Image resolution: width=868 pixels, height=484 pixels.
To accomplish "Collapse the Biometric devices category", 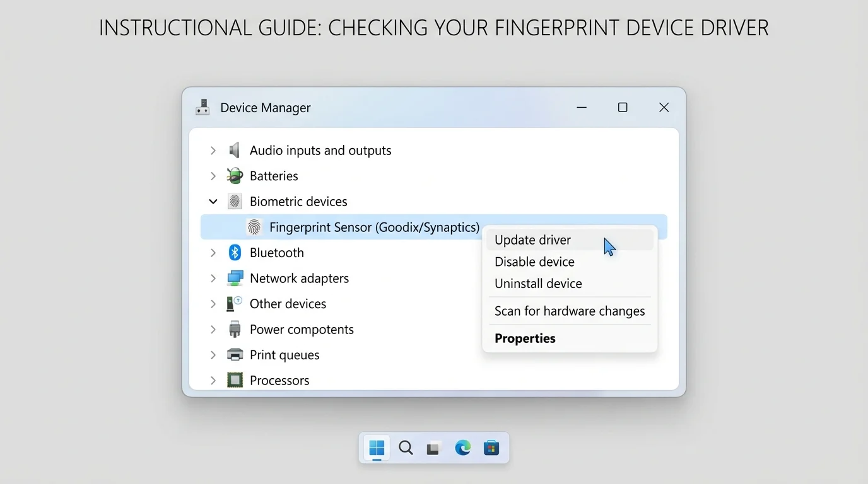I will (x=213, y=202).
